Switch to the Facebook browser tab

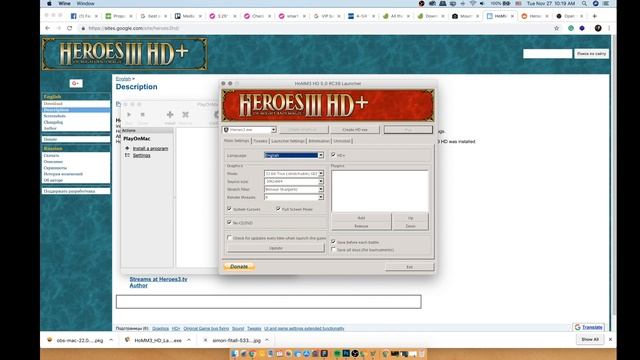pos(84,16)
